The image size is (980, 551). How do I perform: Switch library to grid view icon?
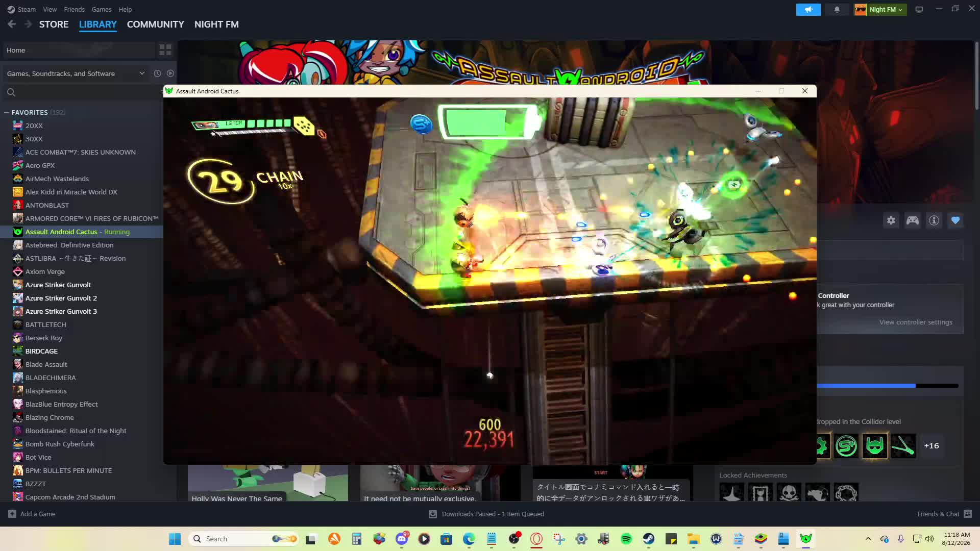point(165,50)
